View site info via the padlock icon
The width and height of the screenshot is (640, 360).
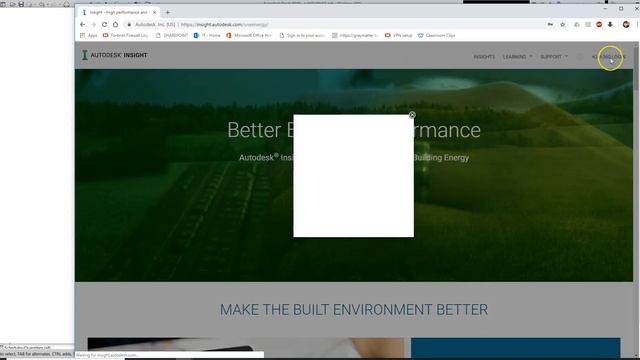pyautogui.click(x=129, y=24)
